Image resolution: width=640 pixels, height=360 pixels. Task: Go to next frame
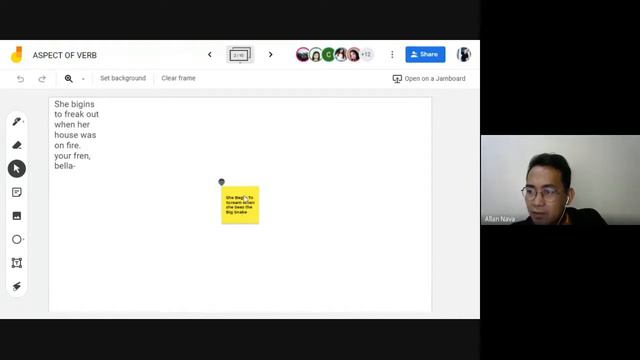pos(270,54)
